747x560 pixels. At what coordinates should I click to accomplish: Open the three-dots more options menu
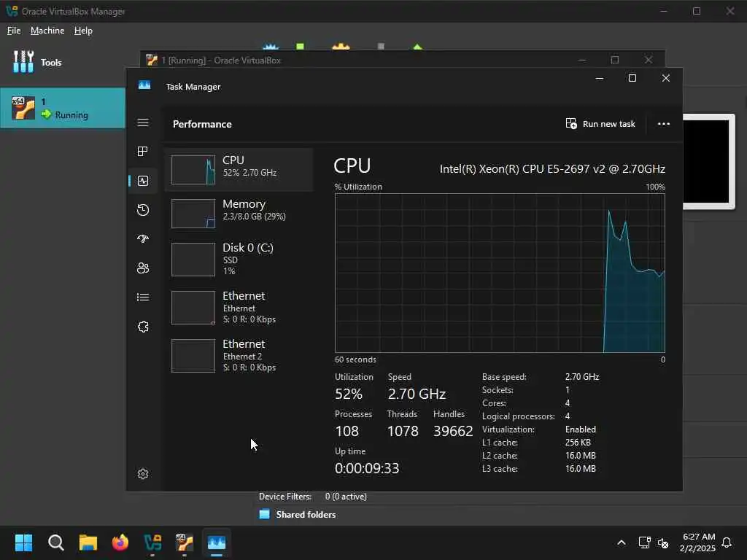pos(664,124)
